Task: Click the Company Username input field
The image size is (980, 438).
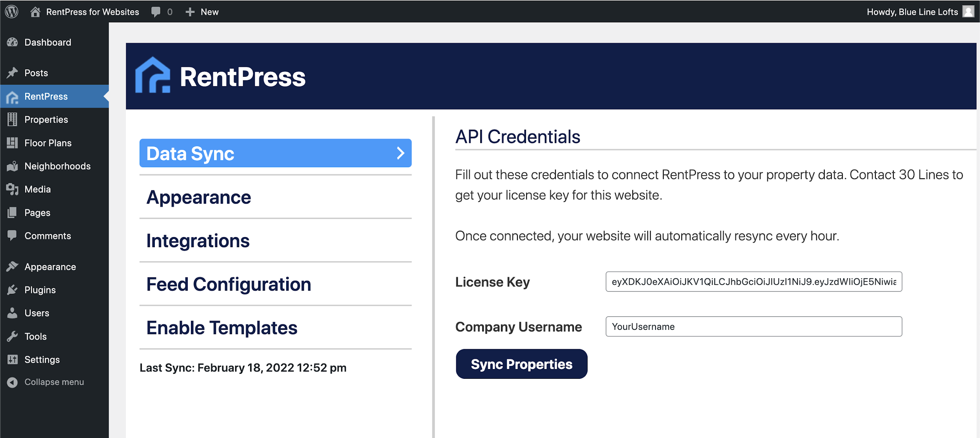Action: [x=754, y=326]
